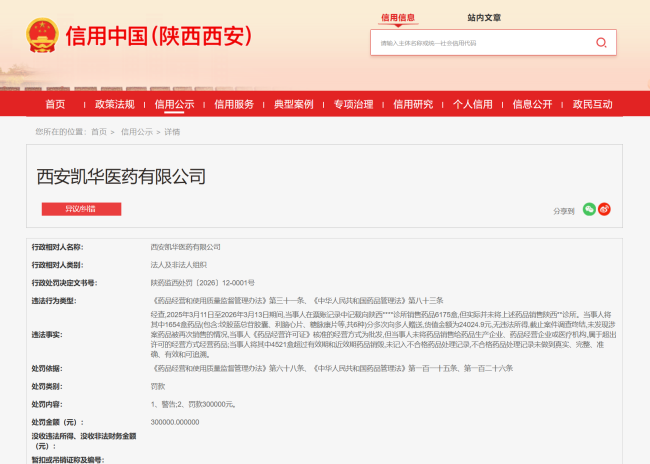Click the 分享到 label
The height and width of the screenshot is (464, 650).
(x=564, y=211)
